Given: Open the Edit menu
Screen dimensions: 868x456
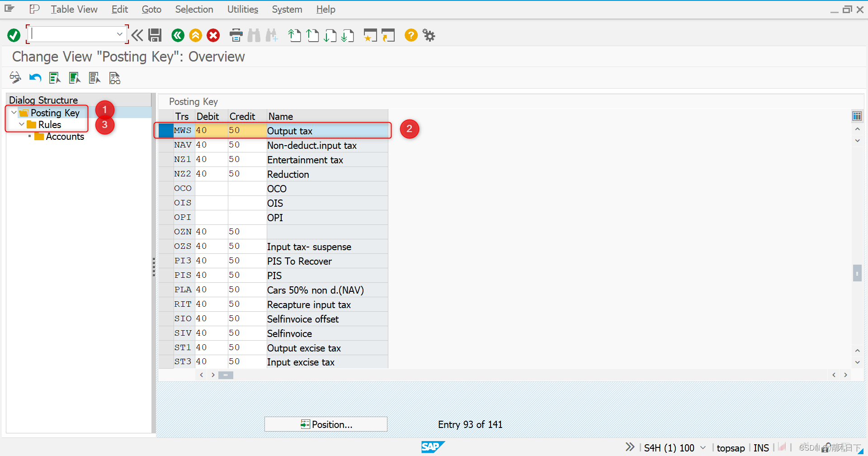Looking at the screenshot, I should click(120, 9).
